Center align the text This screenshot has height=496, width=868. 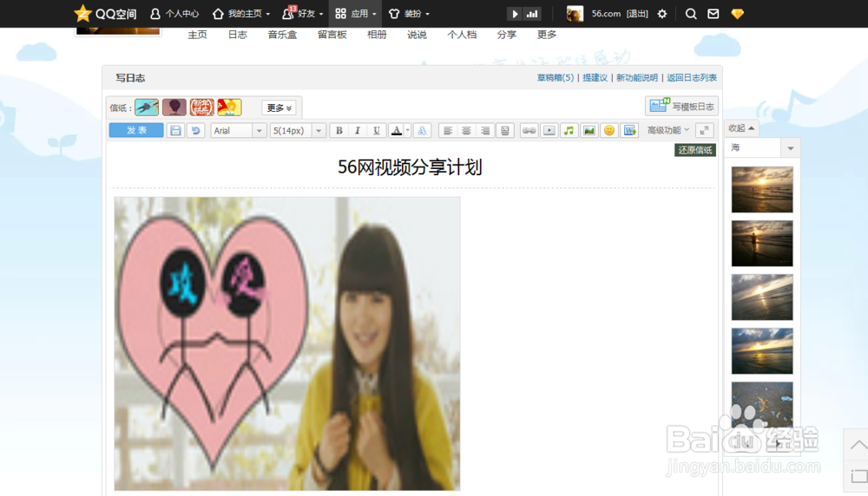pos(466,130)
